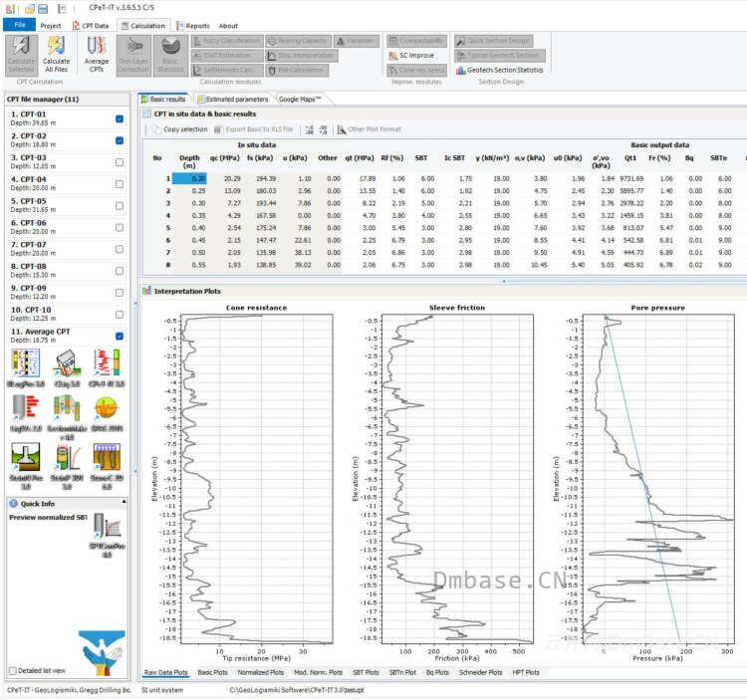Click 'SI unit system' in status bar
Viewport: 747px width, 700px height.
(x=162, y=690)
